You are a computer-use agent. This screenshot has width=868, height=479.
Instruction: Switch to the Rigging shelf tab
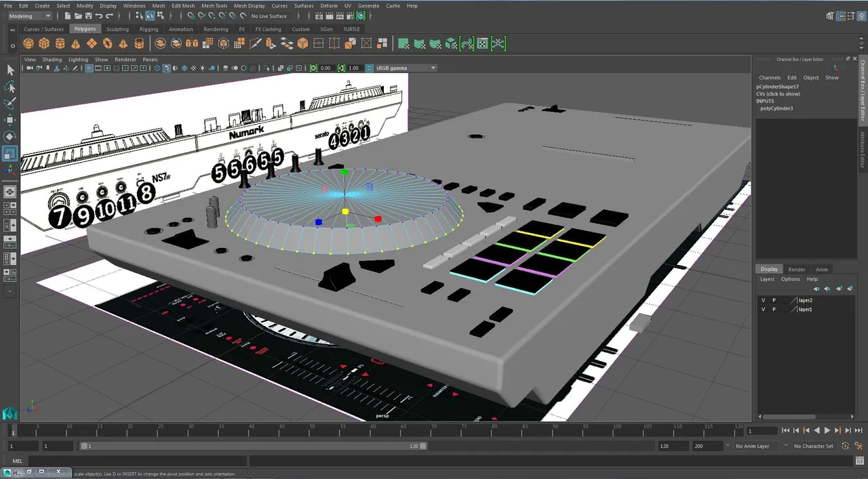149,29
